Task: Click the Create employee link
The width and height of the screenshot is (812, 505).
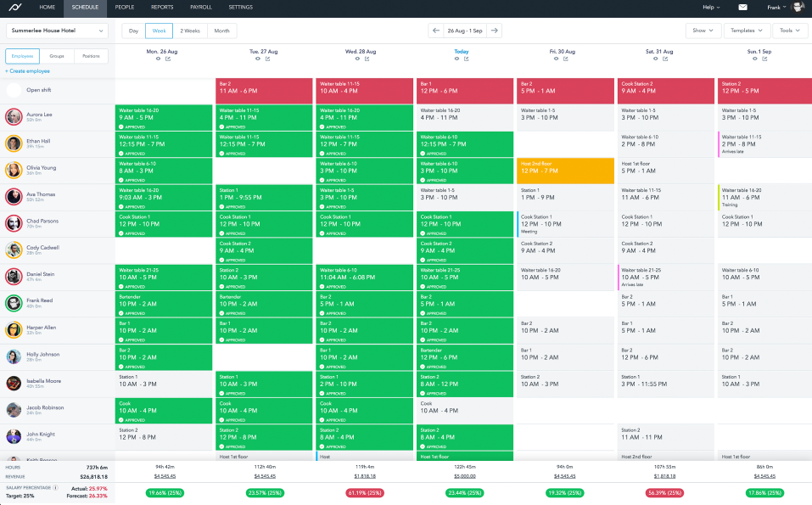Action: [27, 71]
